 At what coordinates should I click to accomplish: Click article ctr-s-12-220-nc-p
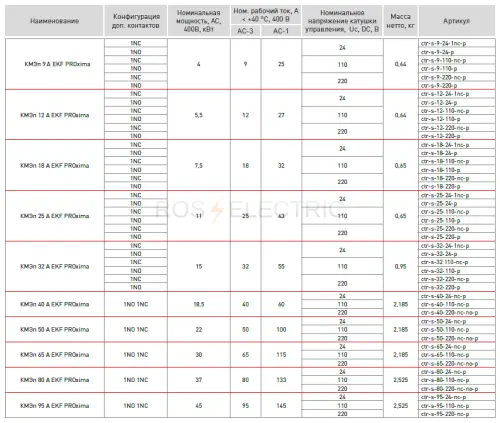click(445, 128)
